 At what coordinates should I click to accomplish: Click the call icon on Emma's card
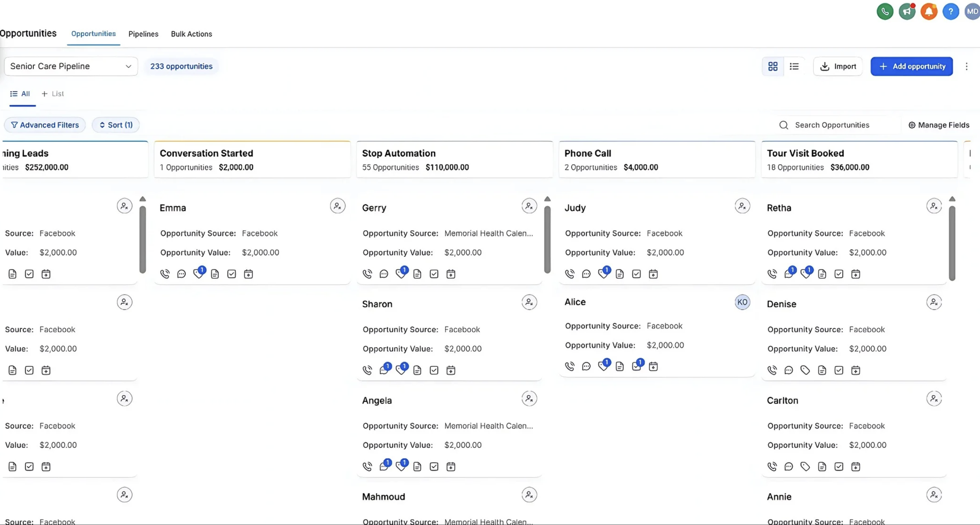[165, 274]
